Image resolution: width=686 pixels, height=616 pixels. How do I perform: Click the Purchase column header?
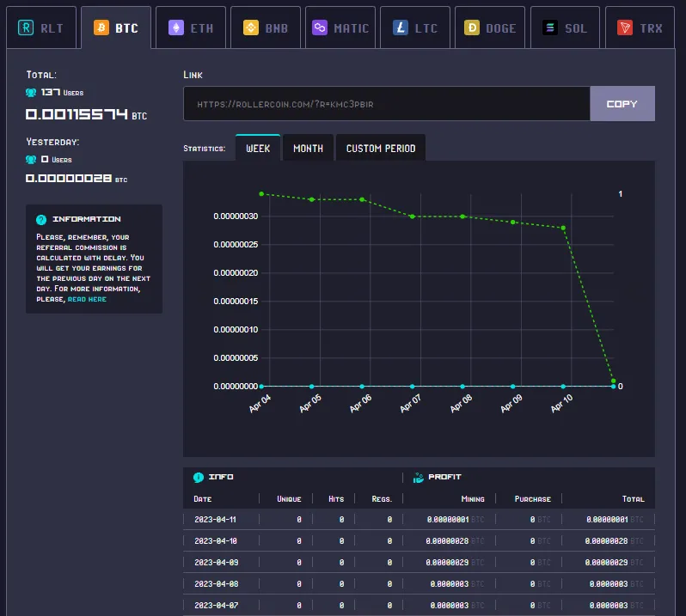click(x=532, y=499)
